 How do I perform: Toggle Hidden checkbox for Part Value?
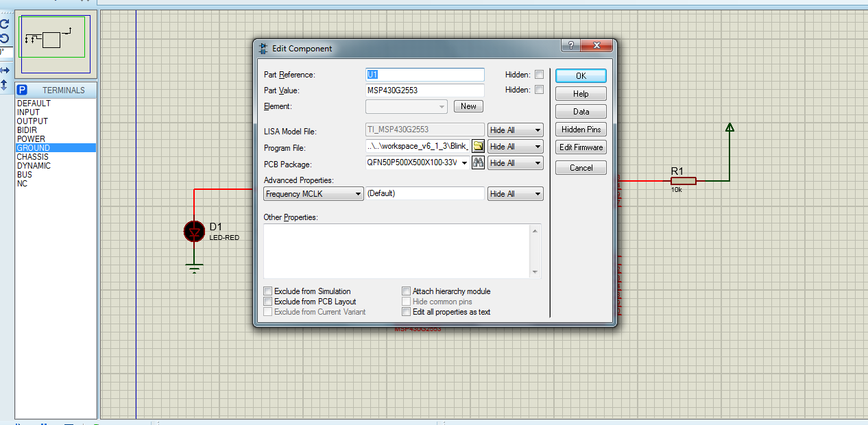[x=539, y=90]
